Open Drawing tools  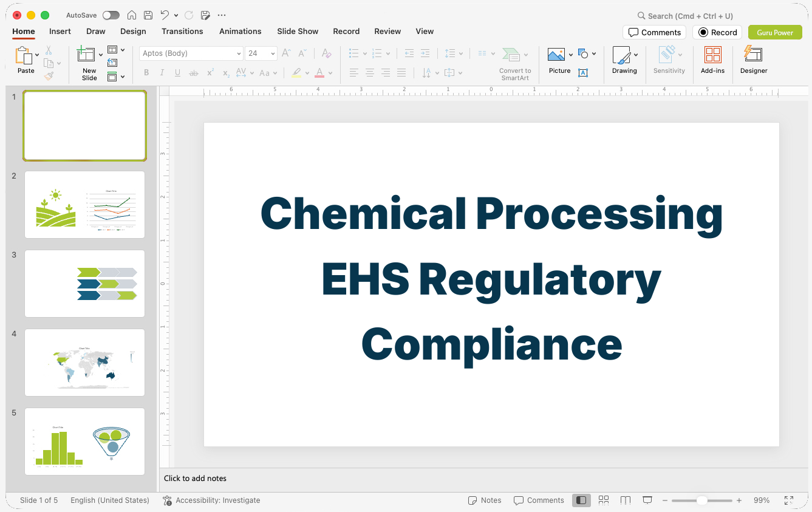[622, 60]
